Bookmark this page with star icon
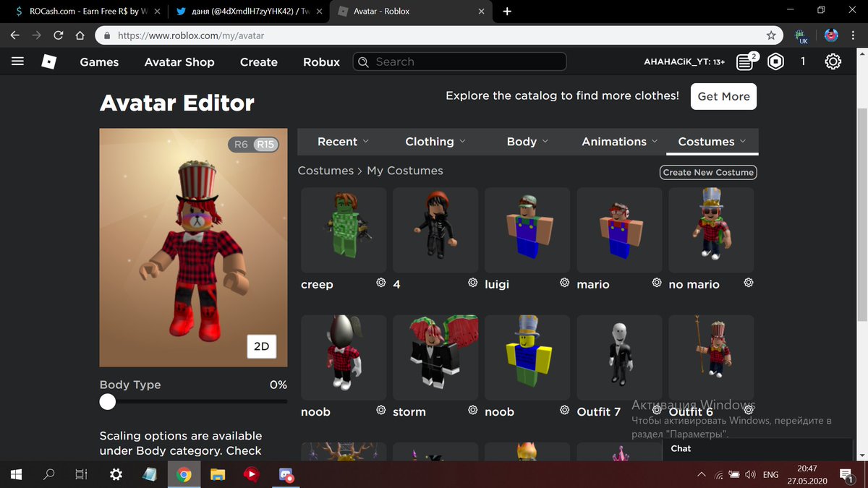This screenshot has height=488, width=868. (x=771, y=35)
